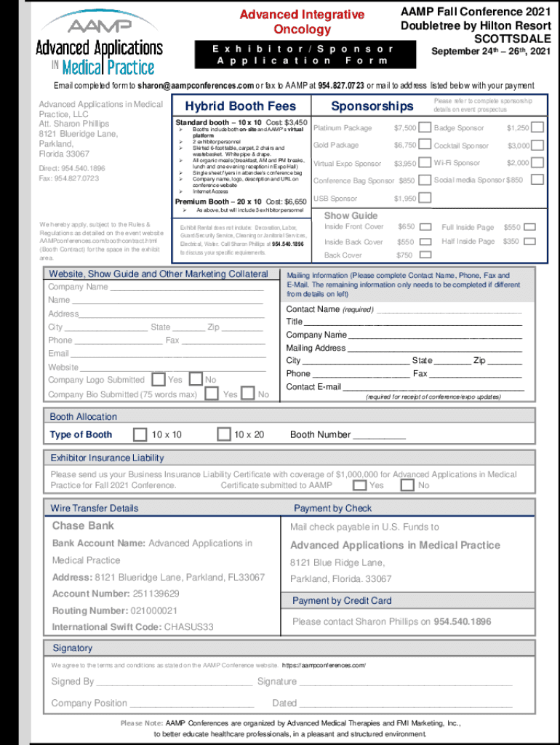The width and height of the screenshot is (560, 745).
Task: Click phone number 954.540.1896 under Credit Card
Action: tap(462, 621)
